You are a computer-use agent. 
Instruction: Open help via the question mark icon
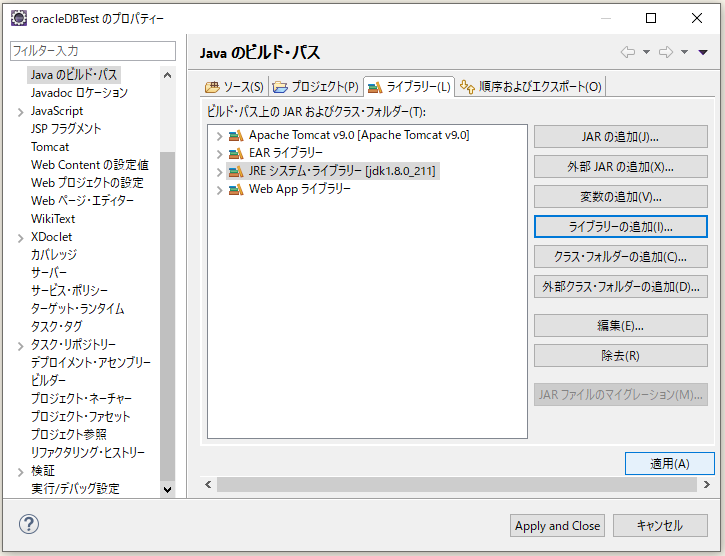coord(29,524)
